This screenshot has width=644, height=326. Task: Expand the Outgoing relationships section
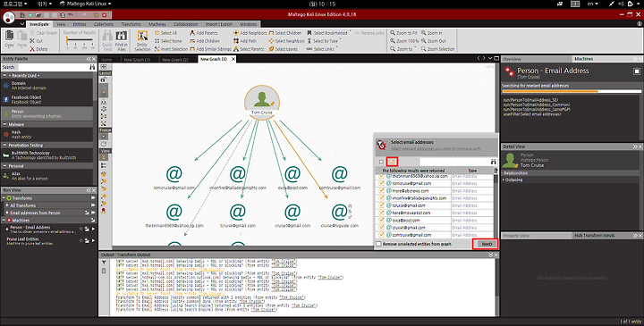coord(504,180)
